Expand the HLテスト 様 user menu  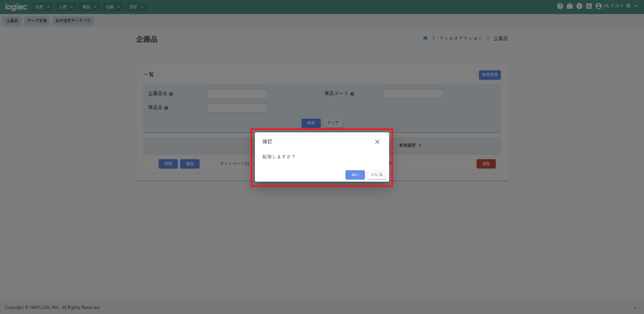[x=616, y=6]
